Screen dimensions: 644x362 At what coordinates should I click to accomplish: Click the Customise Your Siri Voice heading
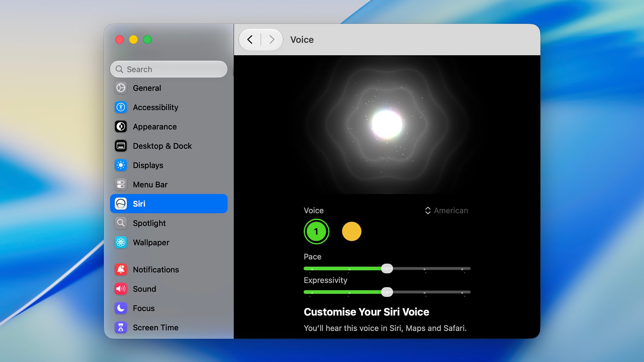coord(366,312)
